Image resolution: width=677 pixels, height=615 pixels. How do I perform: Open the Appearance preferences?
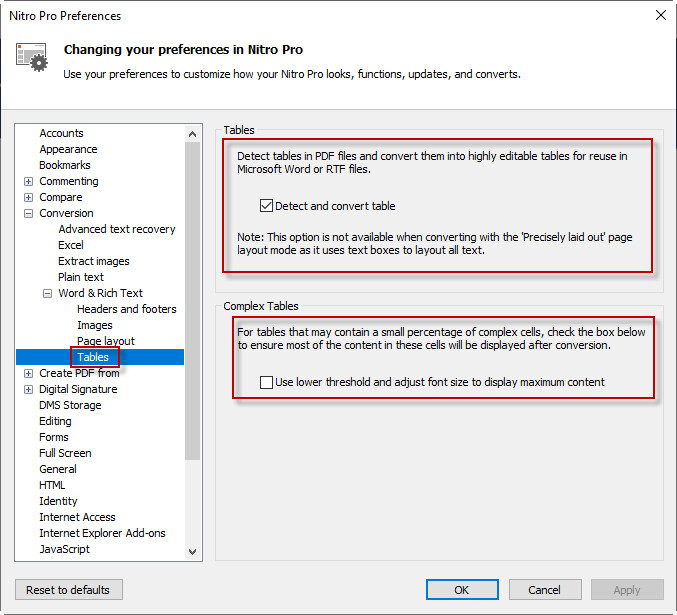(x=68, y=149)
